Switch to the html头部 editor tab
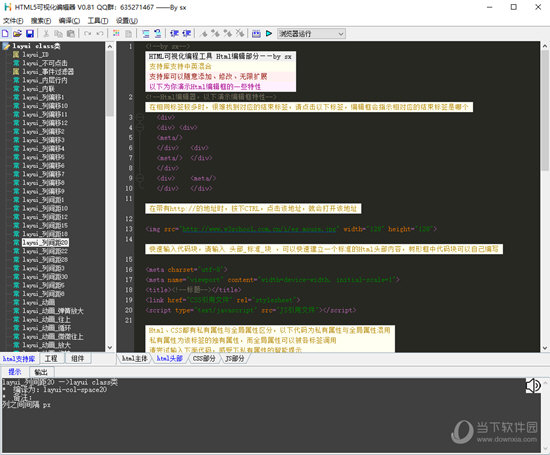Viewport: 550px width, 455px height. pos(169,359)
